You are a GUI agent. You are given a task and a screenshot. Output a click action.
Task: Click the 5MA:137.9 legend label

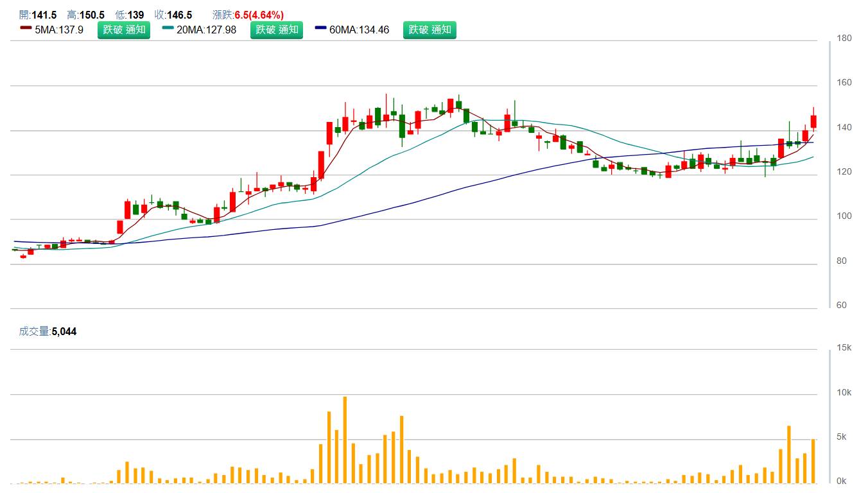tap(59, 30)
